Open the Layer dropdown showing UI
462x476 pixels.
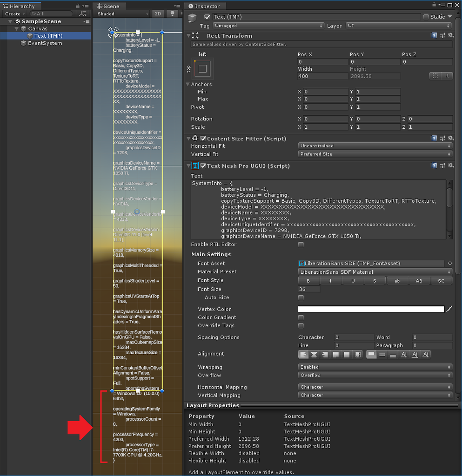click(x=398, y=26)
